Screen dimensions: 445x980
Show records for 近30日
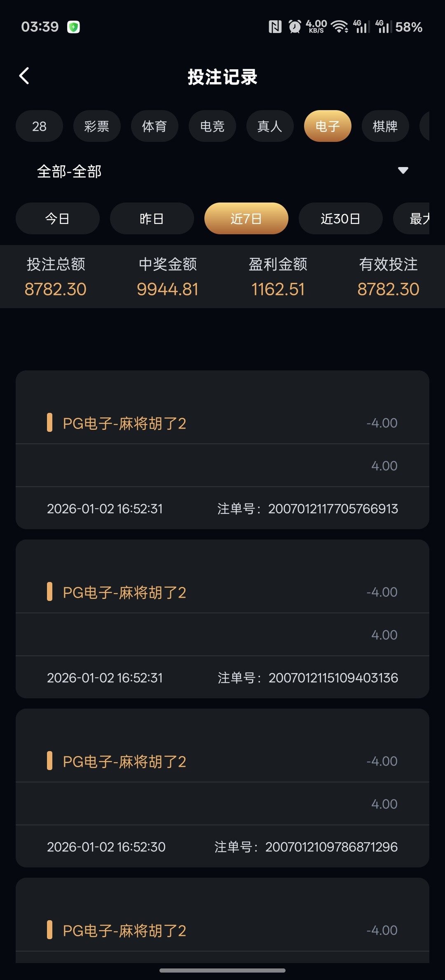click(x=340, y=219)
